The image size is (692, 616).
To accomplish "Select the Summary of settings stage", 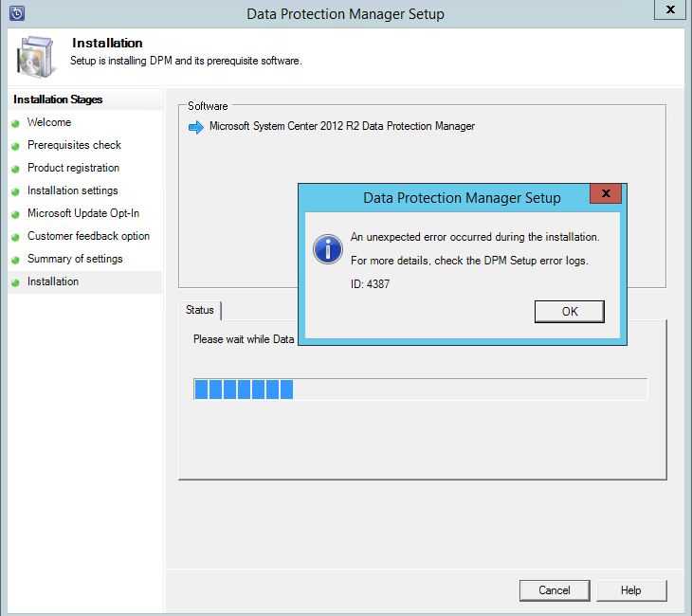I will tap(75, 259).
